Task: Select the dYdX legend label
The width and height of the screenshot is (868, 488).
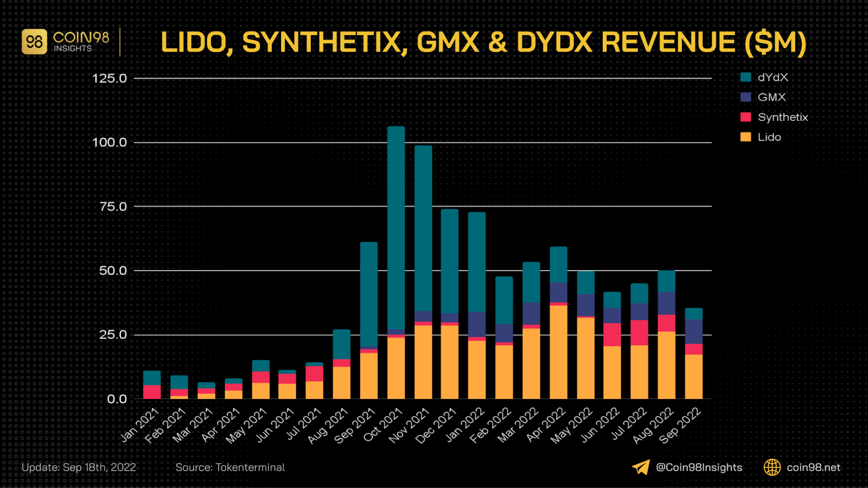Action: click(x=773, y=77)
